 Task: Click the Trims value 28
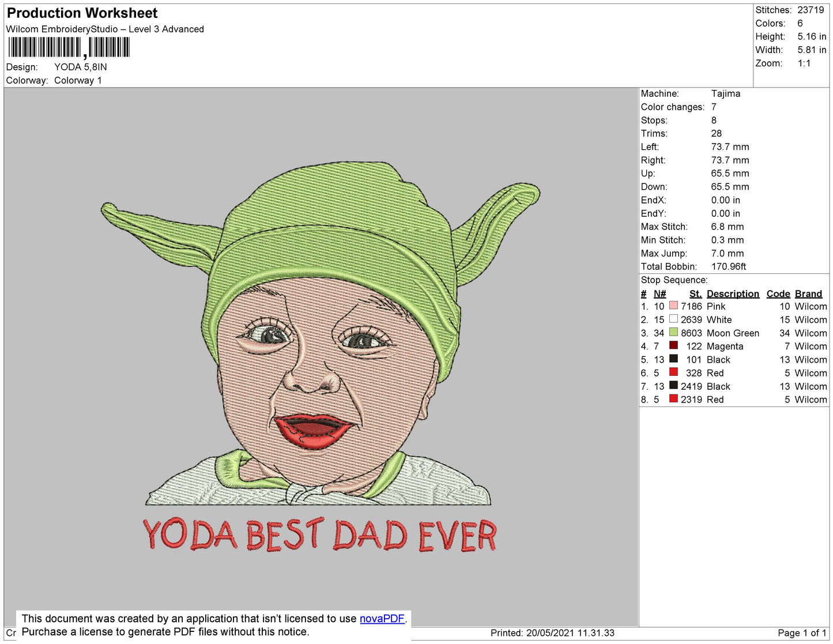[717, 133]
